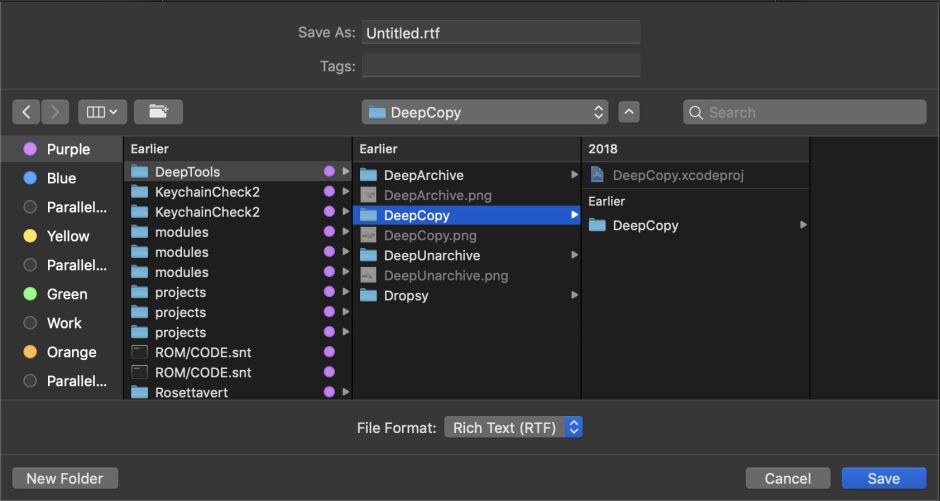Image resolution: width=940 pixels, height=501 pixels.
Task: Collapse the dialog with the up-chevron button
Action: pos(629,112)
